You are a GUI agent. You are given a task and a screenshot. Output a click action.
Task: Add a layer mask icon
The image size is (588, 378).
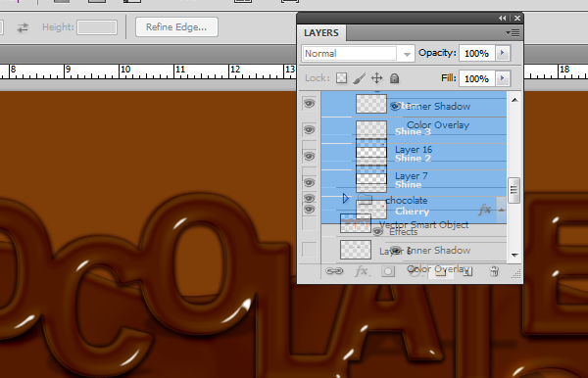388,271
